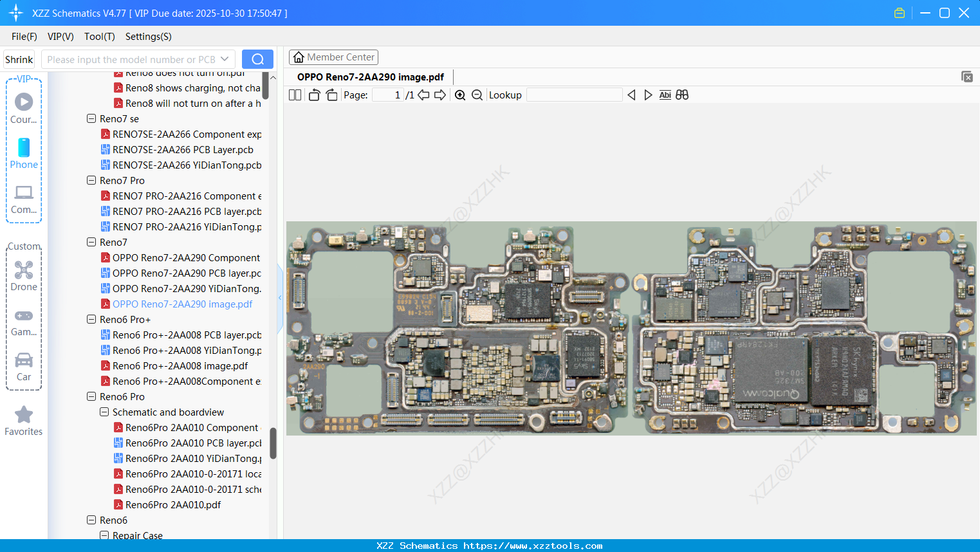Collapse the Reno7 se tree node
Screen dimensions: 980x552
pos(91,118)
